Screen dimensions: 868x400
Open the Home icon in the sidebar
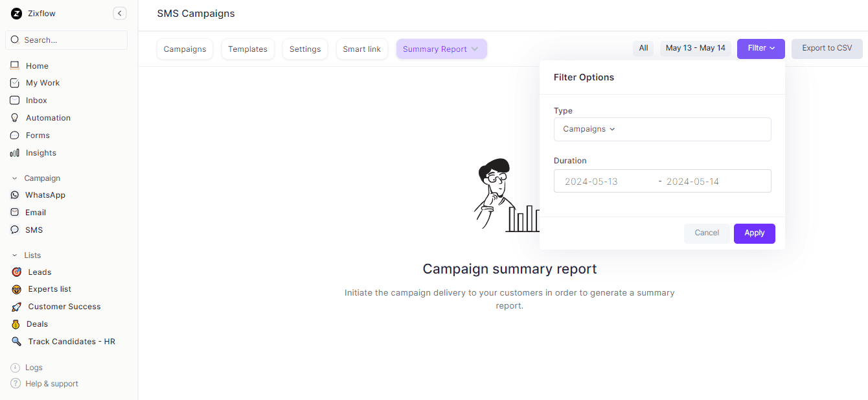[x=15, y=65]
